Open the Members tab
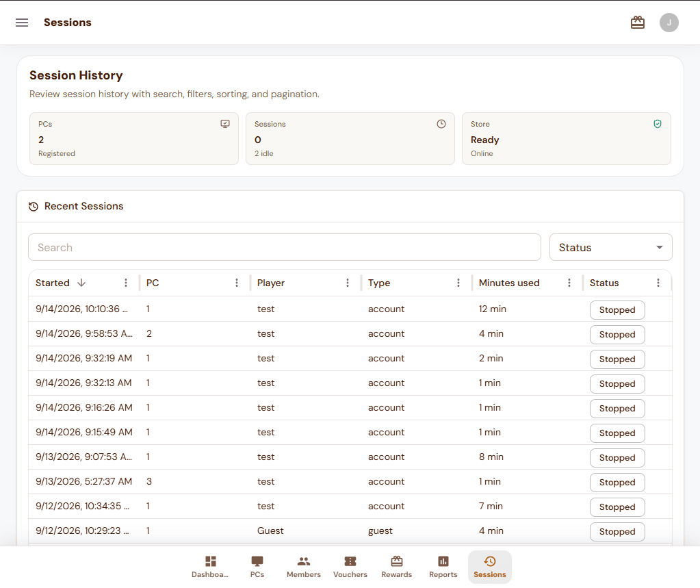 (304, 567)
